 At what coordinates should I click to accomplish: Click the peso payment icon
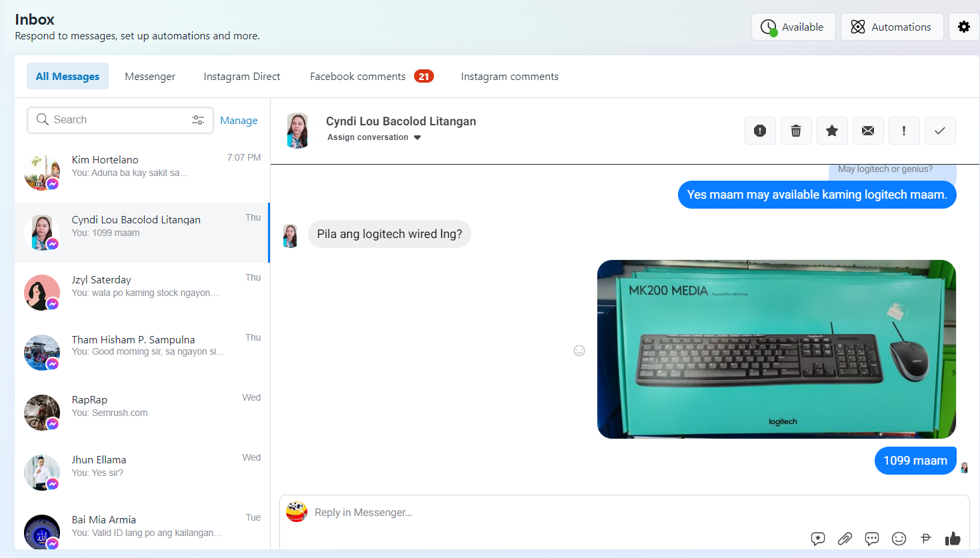(926, 539)
